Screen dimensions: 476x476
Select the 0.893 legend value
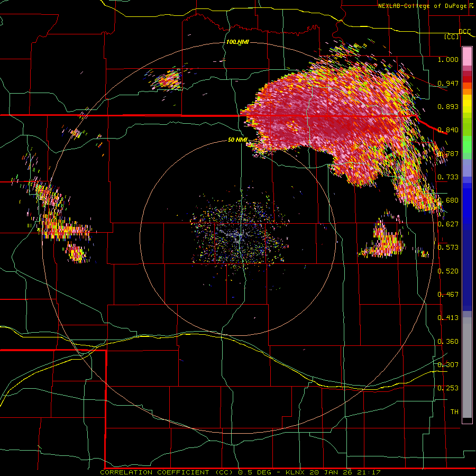[448, 106]
